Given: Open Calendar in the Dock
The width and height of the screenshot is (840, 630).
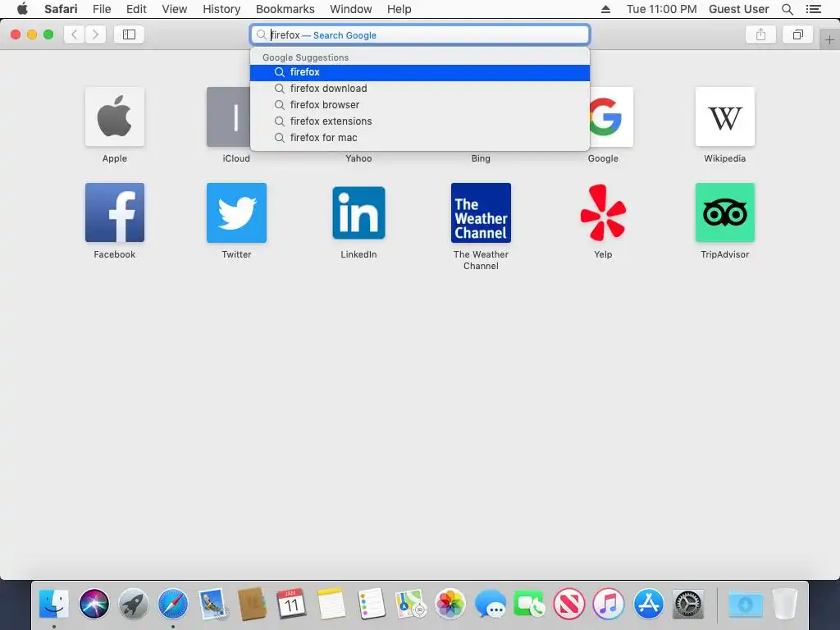Looking at the screenshot, I should point(291,603).
